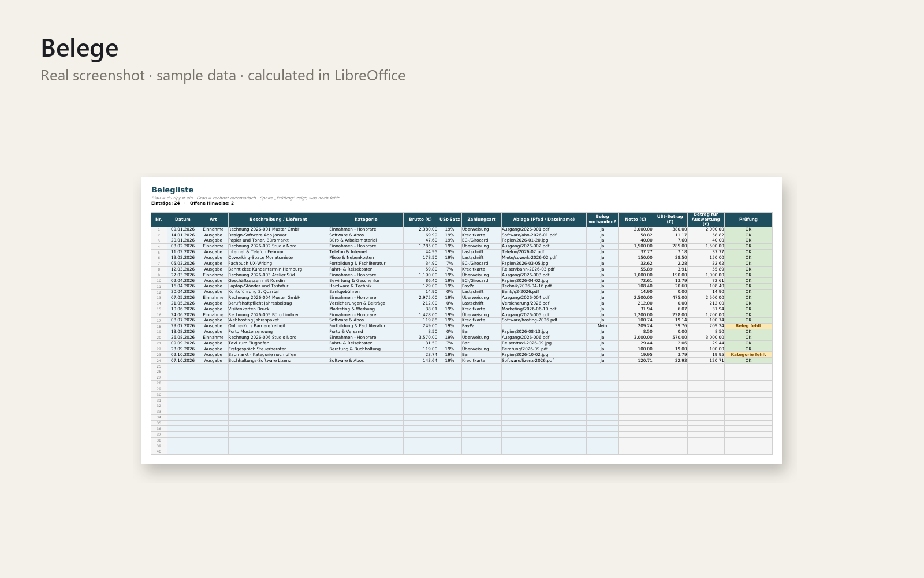Viewport: 924px width, 578px height.
Task: Click the "Beleg vorhanden?" column header
Action: point(602,220)
